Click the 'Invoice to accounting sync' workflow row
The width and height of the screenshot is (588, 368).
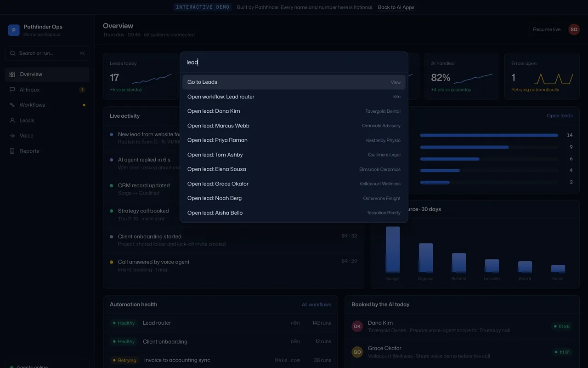tap(220, 360)
